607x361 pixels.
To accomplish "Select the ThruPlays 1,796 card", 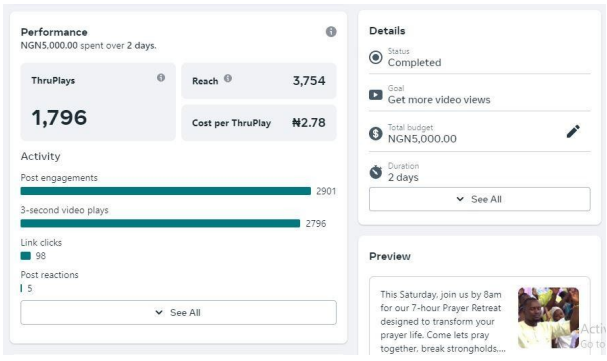I will pyautogui.click(x=98, y=102).
